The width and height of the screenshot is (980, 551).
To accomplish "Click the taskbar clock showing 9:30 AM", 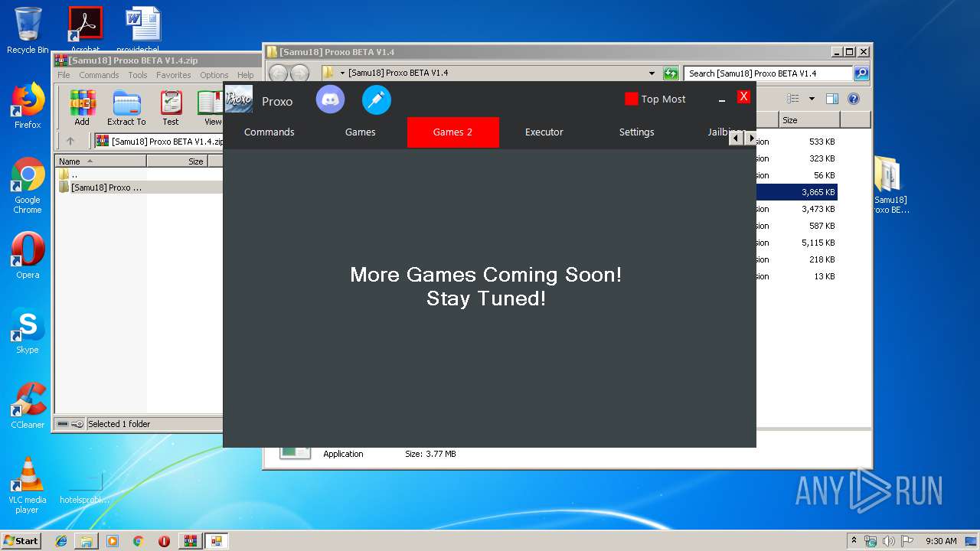I will [941, 541].
